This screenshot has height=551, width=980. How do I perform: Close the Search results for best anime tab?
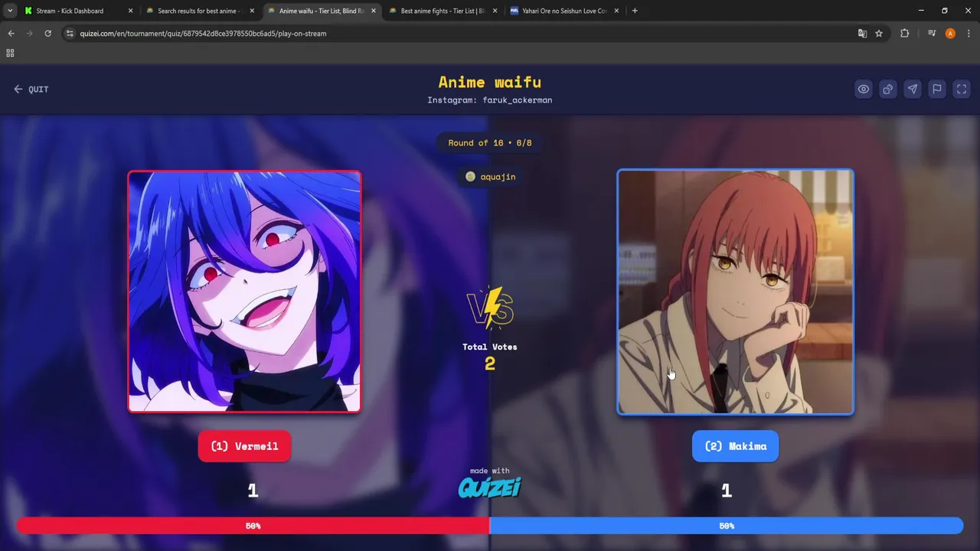pos(252,11)
